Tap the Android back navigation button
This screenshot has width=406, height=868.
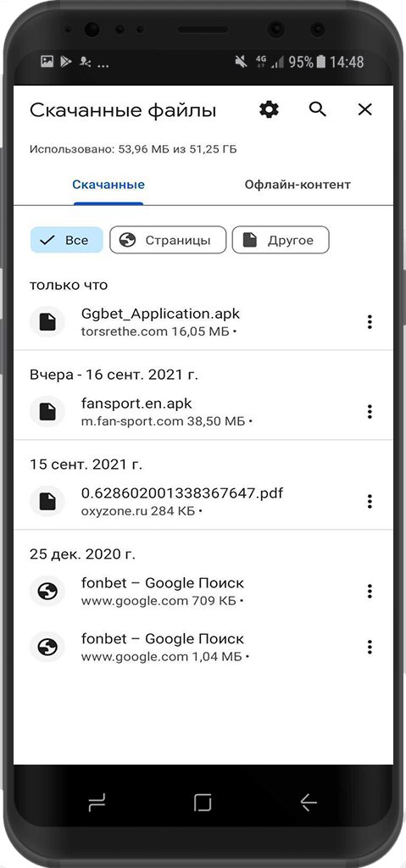coord(309,802)
